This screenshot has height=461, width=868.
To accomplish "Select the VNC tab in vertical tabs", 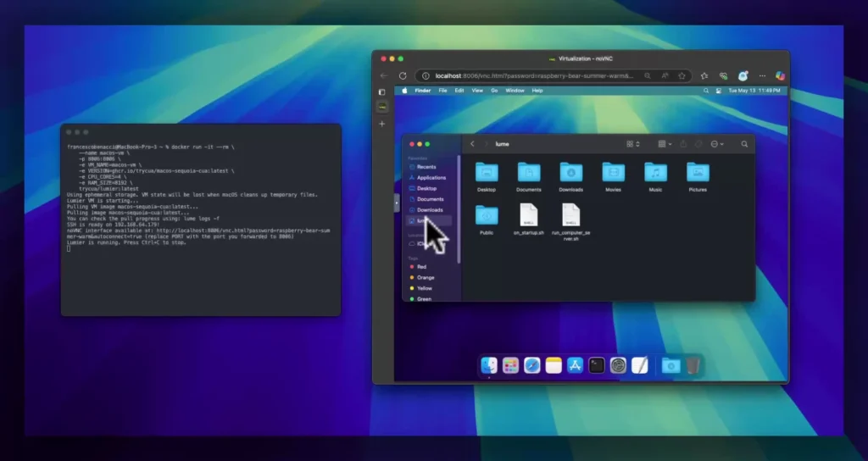I will (382, 106).
